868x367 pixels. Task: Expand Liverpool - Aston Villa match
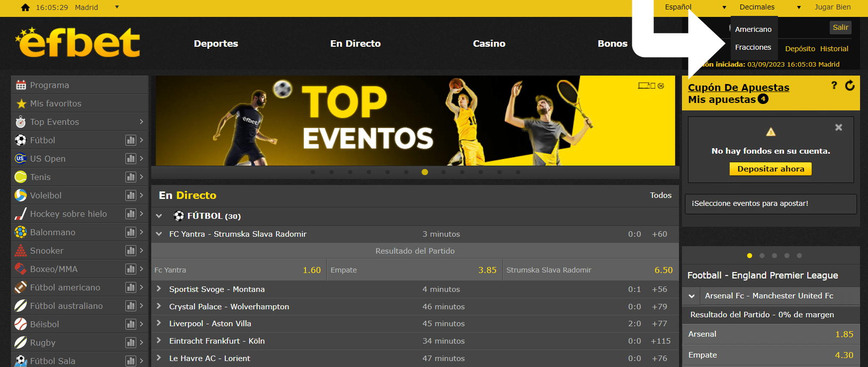coord(159,323)
